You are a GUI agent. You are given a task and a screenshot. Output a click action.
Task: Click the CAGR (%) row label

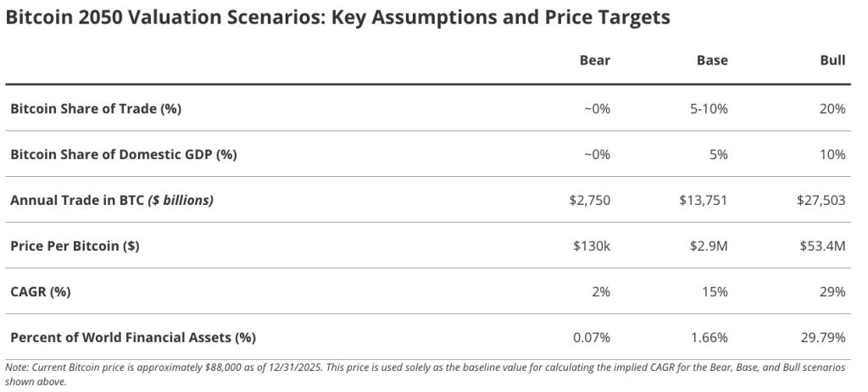pyautogui.click(x=40, y=291)
